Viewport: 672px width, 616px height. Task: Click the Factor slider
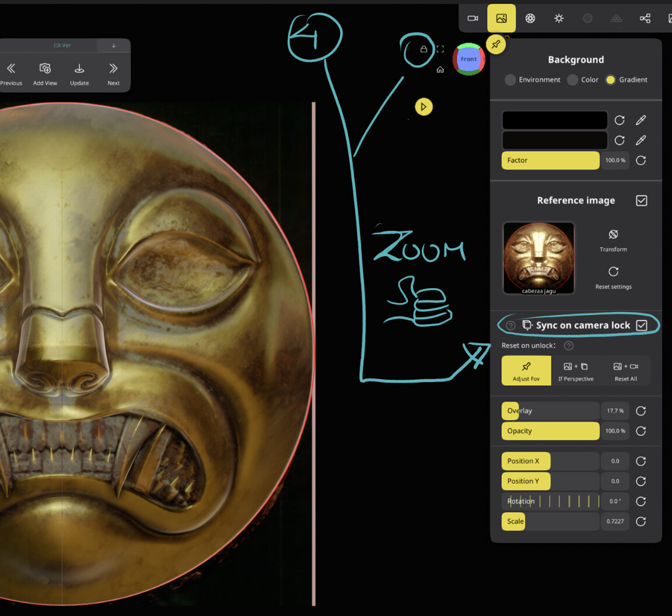[550, 160]
